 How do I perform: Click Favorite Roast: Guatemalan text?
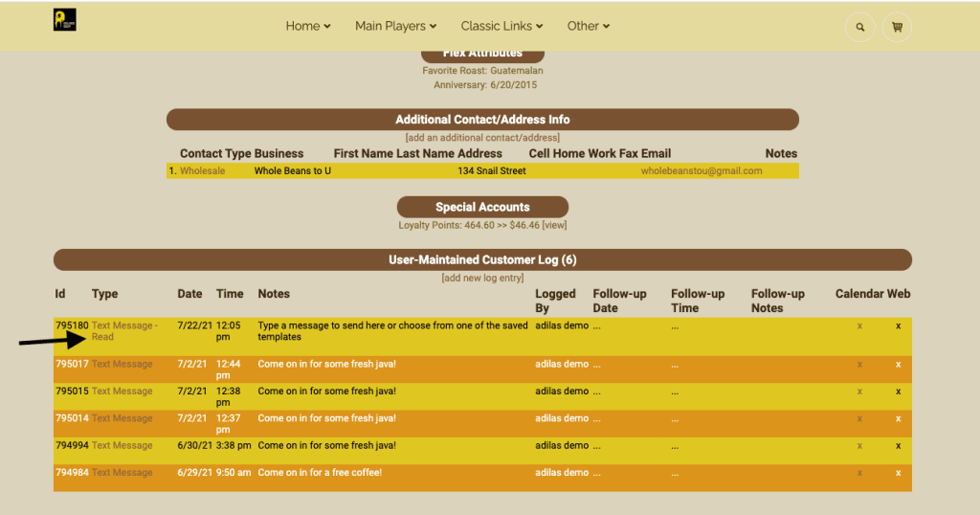point(482,71)
